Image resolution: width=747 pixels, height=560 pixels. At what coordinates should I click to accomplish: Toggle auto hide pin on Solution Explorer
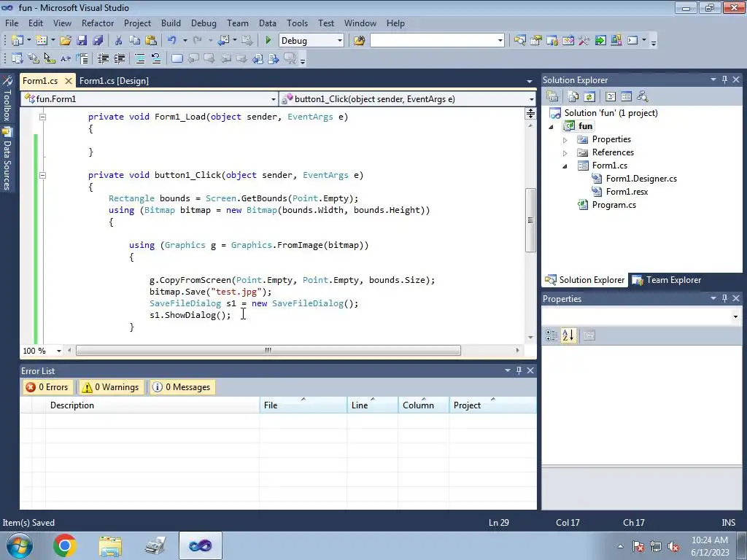click(724, 79)
